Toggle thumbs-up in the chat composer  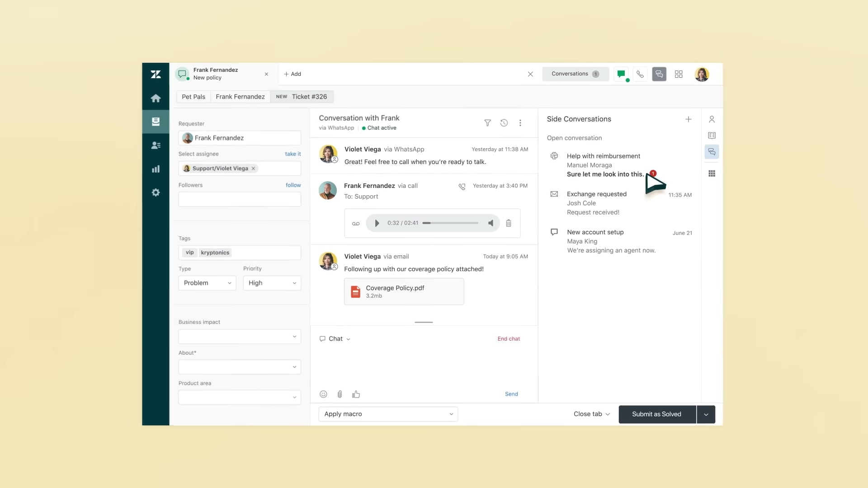[356, 394]
